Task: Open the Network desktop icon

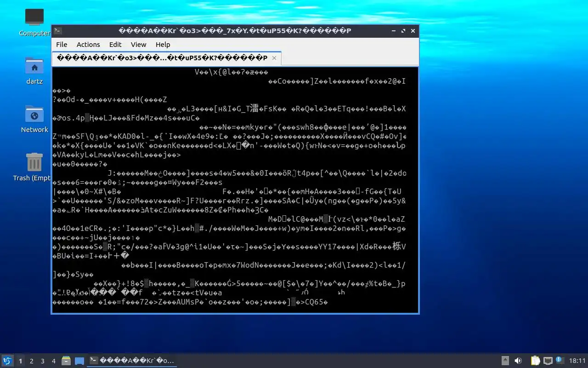Action: coord(34,114)
